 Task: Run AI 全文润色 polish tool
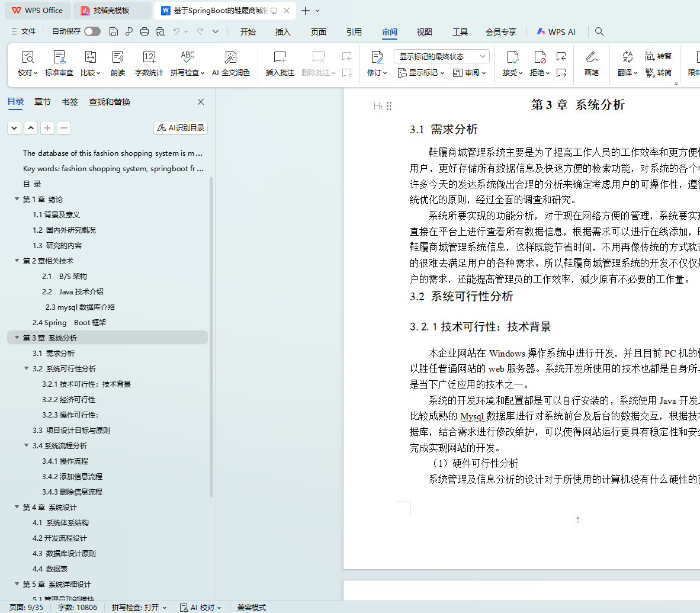click(230, 57)
